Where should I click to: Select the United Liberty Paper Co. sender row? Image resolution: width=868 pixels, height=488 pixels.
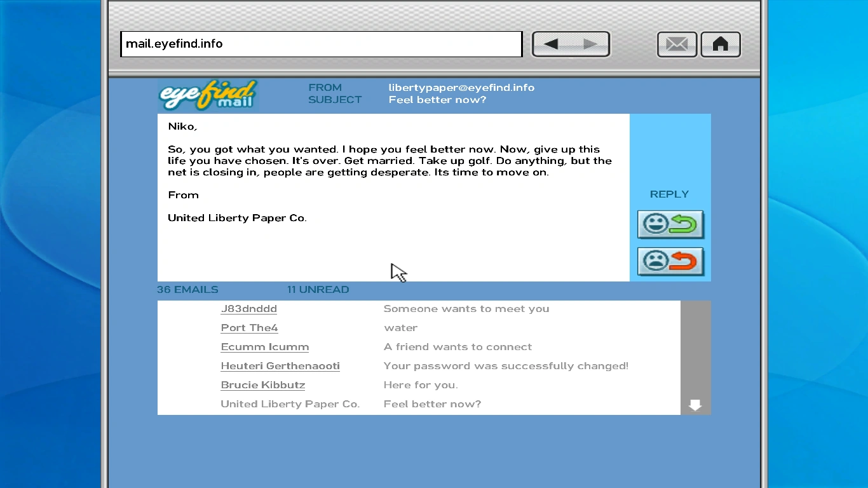click(x=290, y=404)
